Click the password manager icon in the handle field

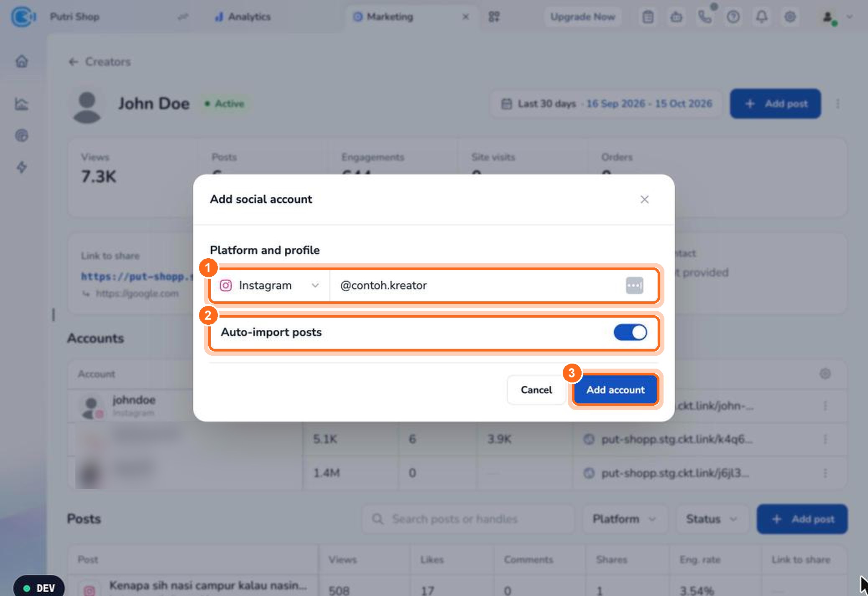point(634,285)
